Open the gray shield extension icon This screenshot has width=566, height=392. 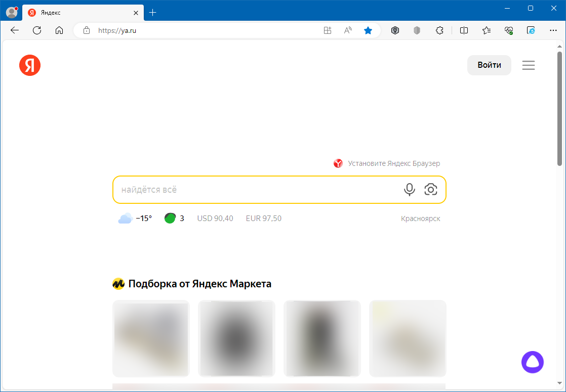click(x=417, y=31)
